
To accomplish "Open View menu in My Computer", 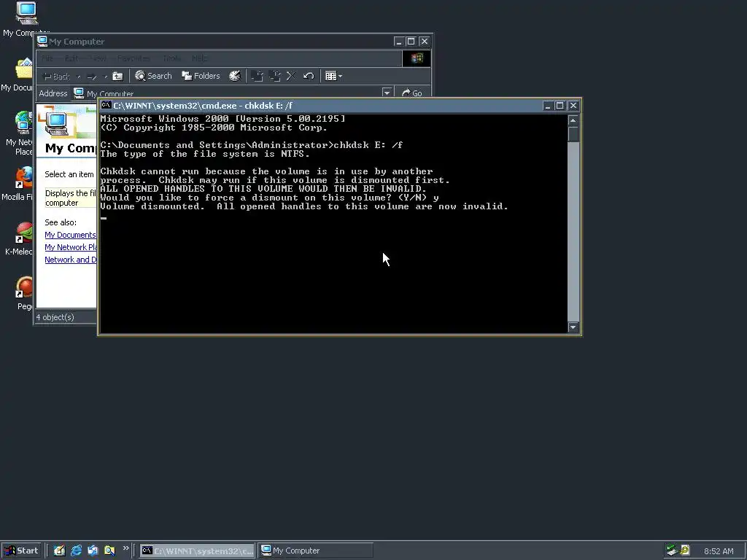I will (x=98, y=58).
